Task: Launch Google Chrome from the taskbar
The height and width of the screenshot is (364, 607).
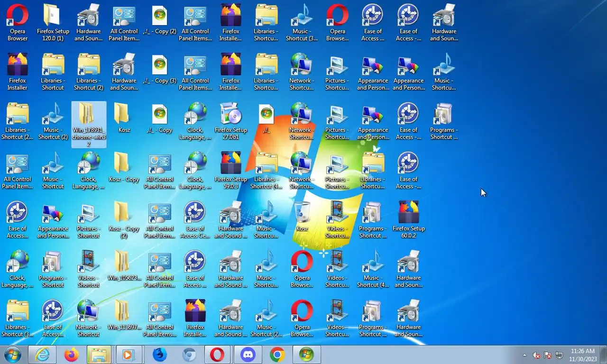Action: point(277,355)
